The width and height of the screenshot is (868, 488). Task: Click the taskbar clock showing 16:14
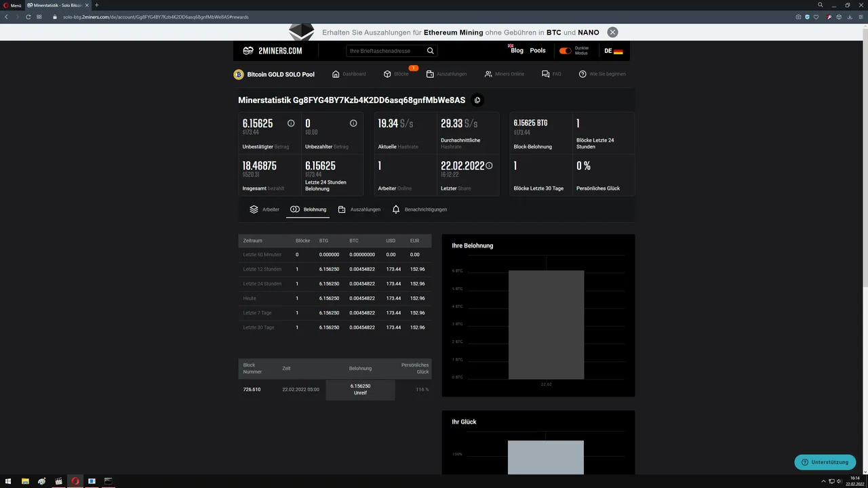[x=854, y=481]
